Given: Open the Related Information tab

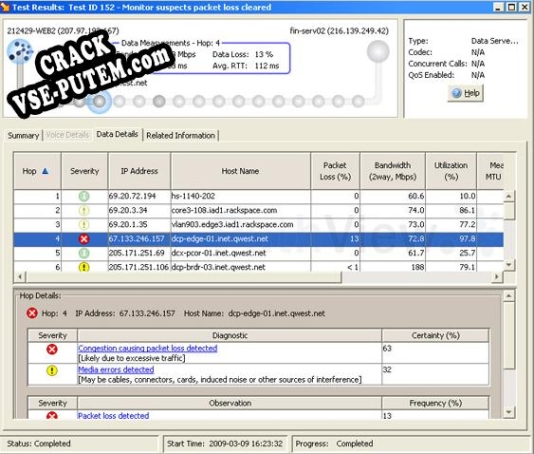Looking at the screenshot, I should click(x=180, y=136).
